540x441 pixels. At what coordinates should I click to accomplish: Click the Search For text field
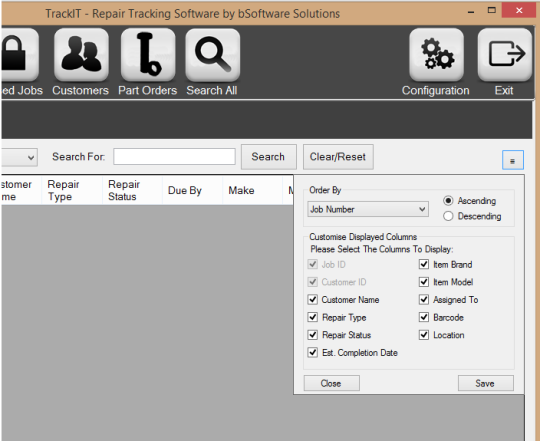174,157
